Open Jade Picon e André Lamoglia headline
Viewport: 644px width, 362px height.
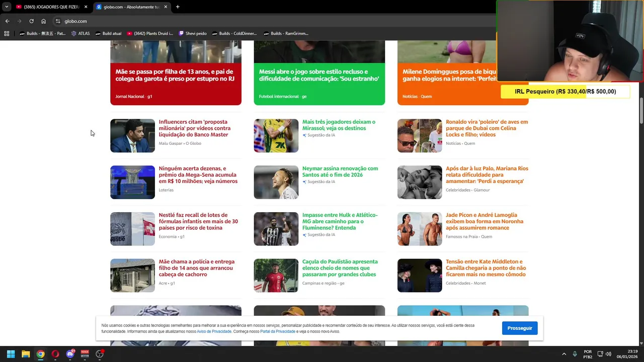[485, 221]
